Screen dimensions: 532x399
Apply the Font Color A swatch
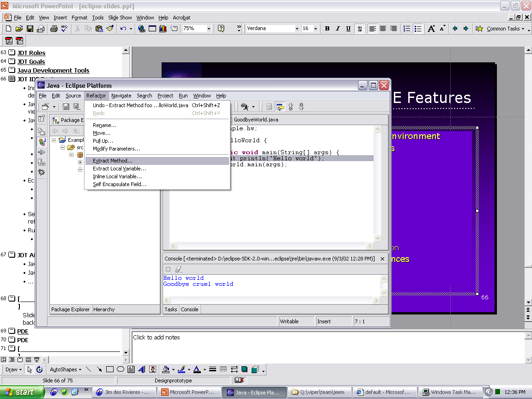pyautogui.click(x=197, y=369)
